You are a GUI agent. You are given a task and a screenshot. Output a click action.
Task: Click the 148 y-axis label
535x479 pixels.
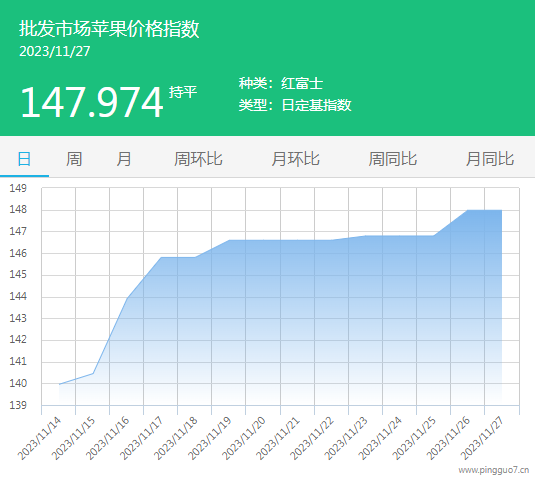pyautogui.click(x=18, y=209)
